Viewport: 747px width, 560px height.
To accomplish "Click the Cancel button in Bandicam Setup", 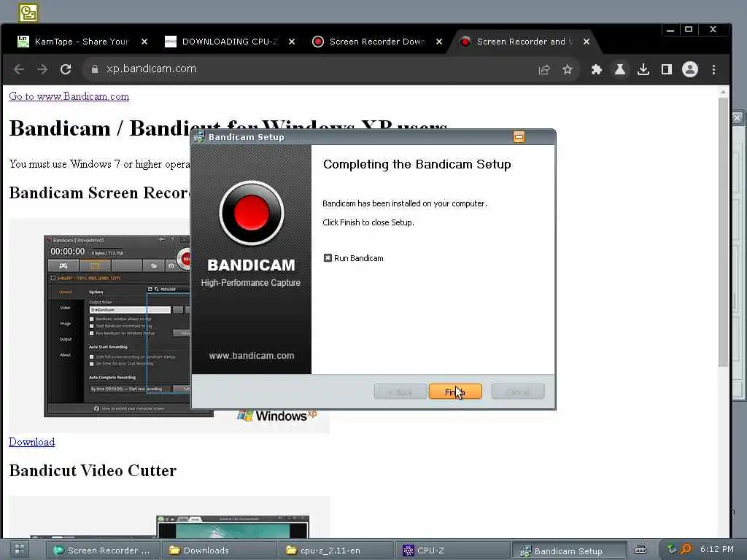I will pyautogui.click(x=518, y=392).
